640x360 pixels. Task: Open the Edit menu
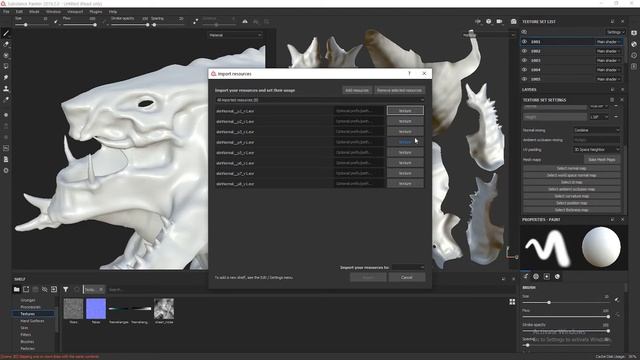pos(19,12)
